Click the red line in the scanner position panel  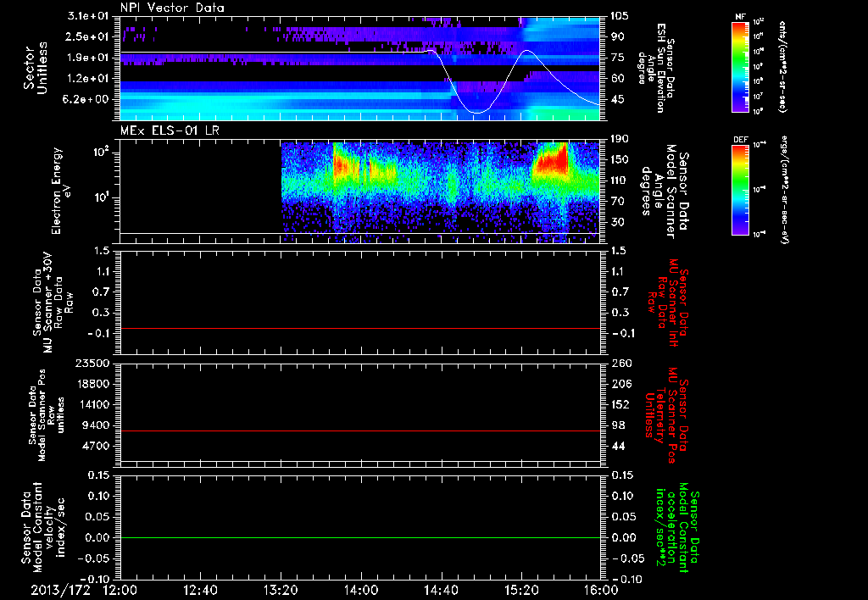coord(360,431)
